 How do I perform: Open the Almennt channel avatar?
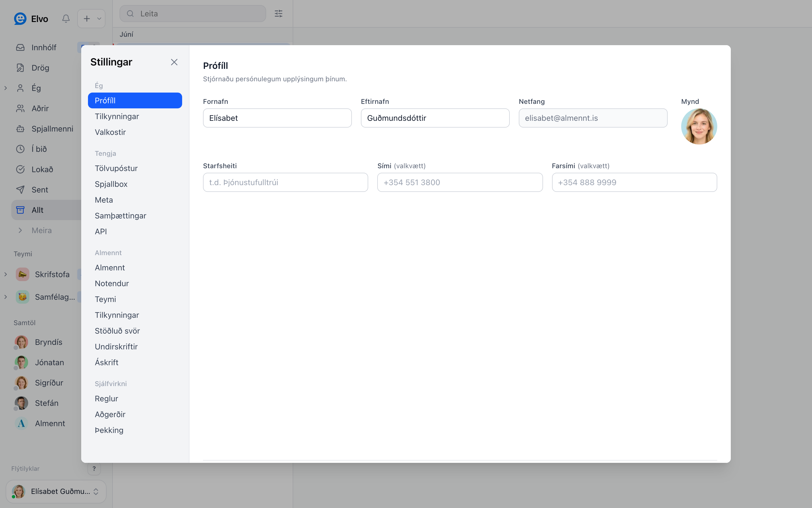click(21, 423)
